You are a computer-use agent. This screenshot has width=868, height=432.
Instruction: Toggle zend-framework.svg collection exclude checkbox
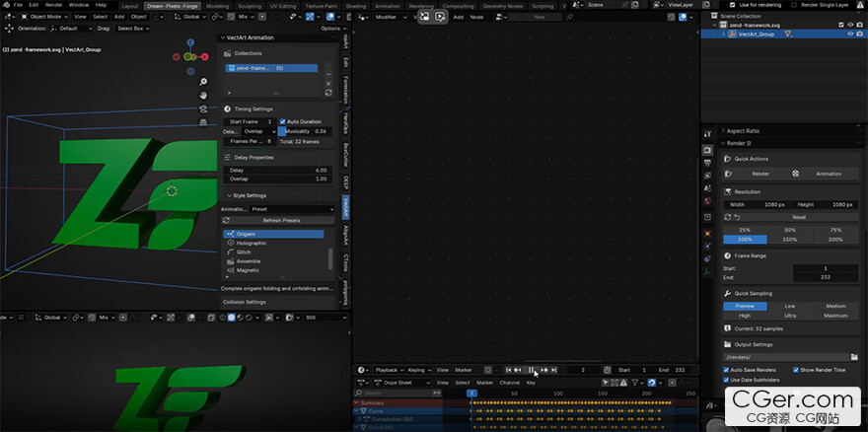[x=841, y=25]
